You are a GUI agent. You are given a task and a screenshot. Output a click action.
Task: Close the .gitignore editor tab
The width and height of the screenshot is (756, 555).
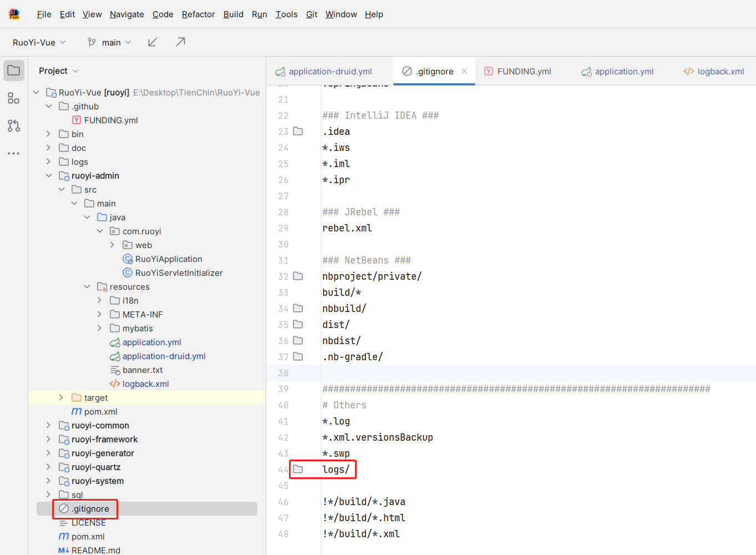pos(464,71)
